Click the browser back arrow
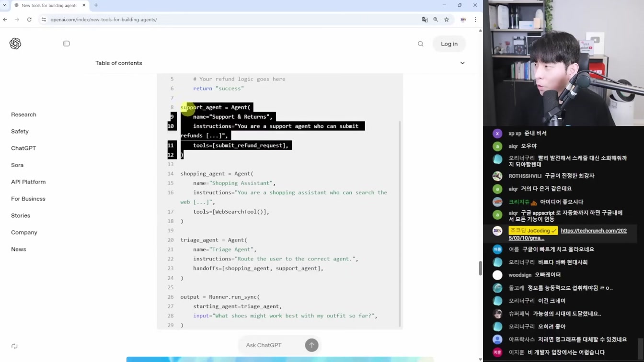Viewport: 644px width, 362px height. click(5, 20)
